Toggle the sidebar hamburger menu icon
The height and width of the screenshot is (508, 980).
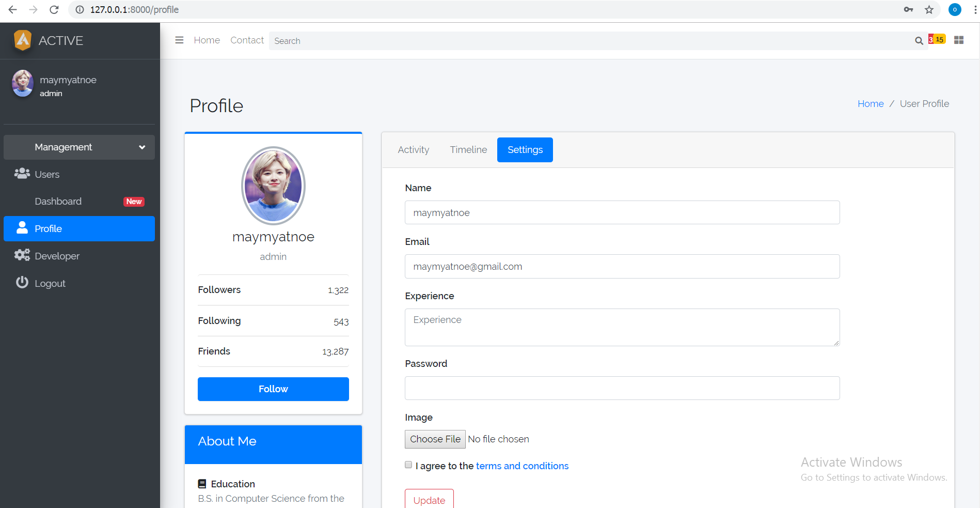(x=179, y=40)
